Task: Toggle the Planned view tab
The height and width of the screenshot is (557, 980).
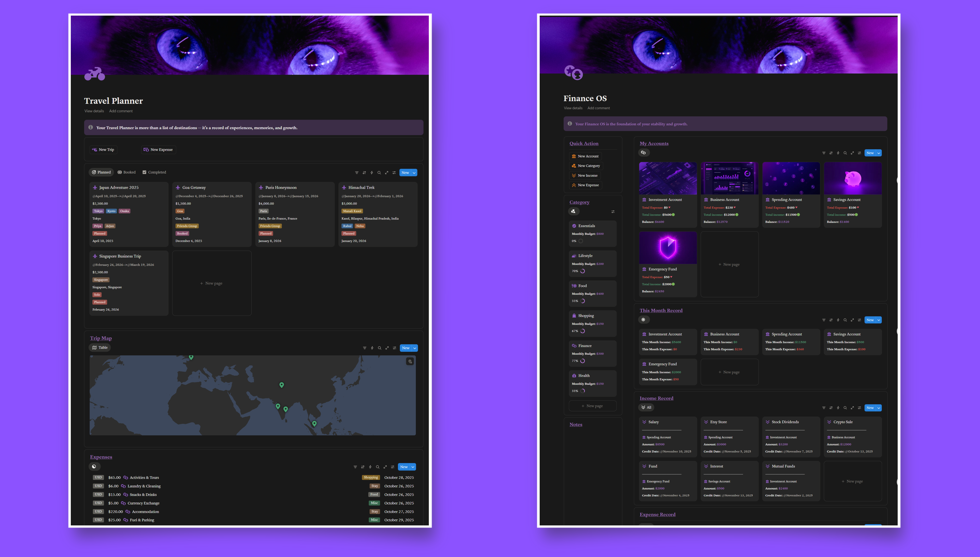Action: point(101,172)
